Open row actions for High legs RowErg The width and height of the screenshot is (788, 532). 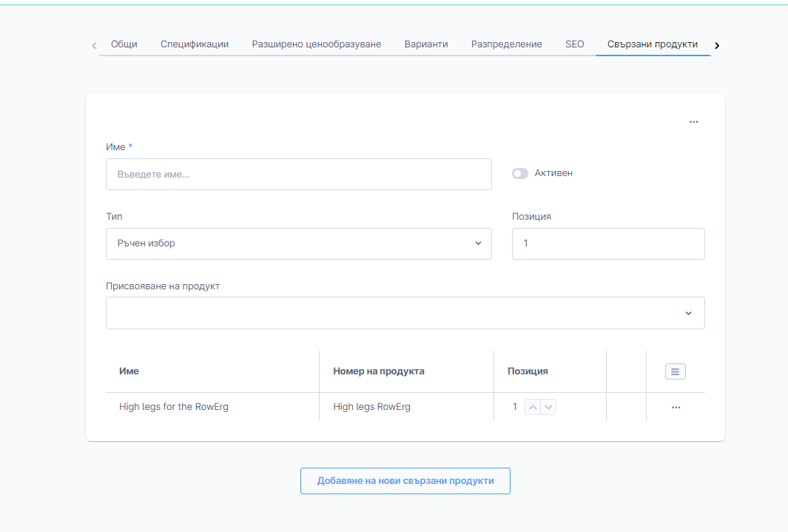tap(675, 408)
